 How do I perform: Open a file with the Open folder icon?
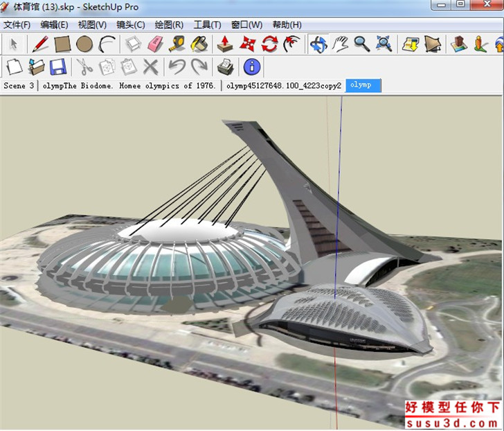coord(36,67)
